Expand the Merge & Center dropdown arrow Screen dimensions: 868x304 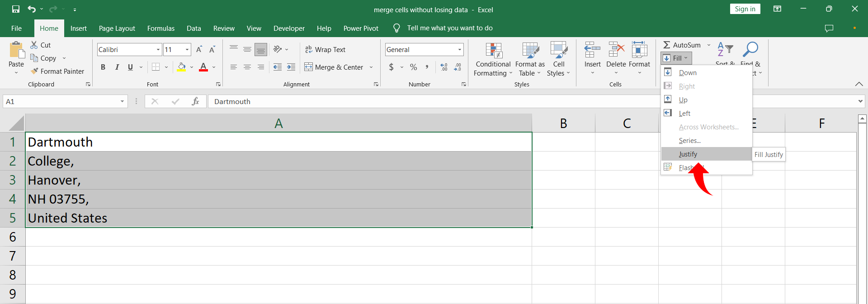coord(371,67)
